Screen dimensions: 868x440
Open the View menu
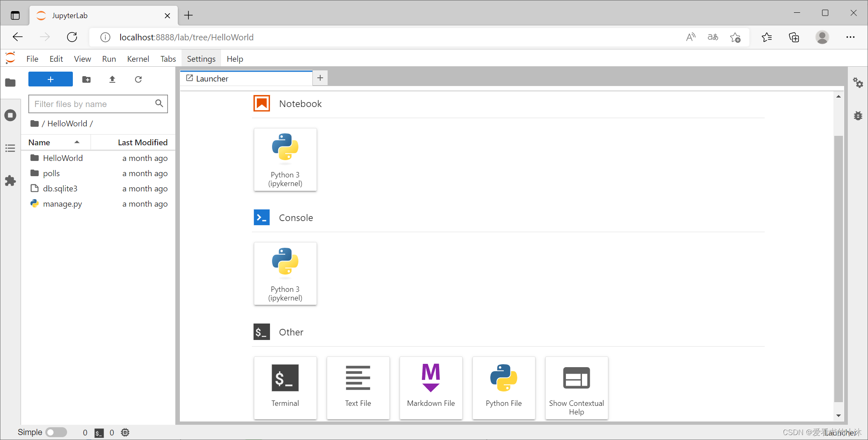pyautogui.click(x=82, y=59)
